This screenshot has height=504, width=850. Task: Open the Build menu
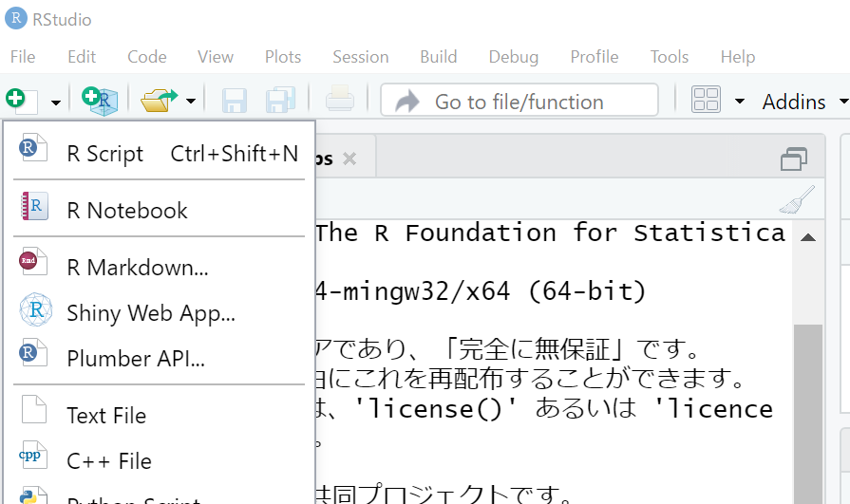tap(439, 57)
